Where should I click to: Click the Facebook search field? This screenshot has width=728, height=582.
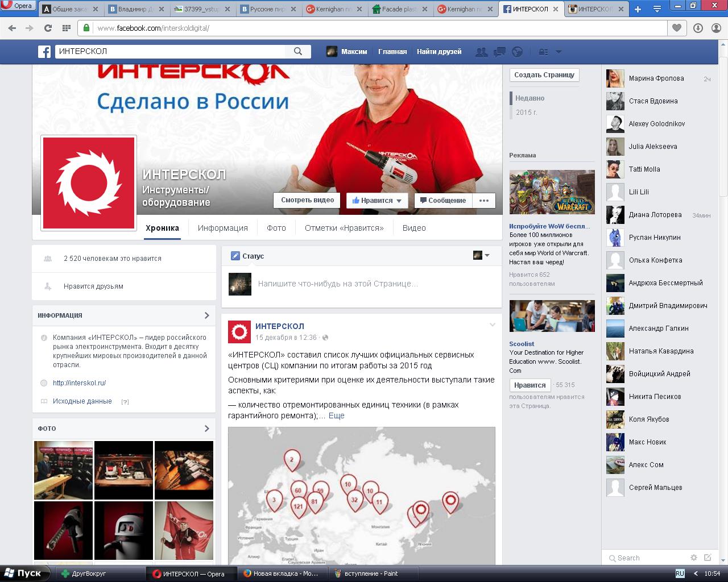[171, 51]
